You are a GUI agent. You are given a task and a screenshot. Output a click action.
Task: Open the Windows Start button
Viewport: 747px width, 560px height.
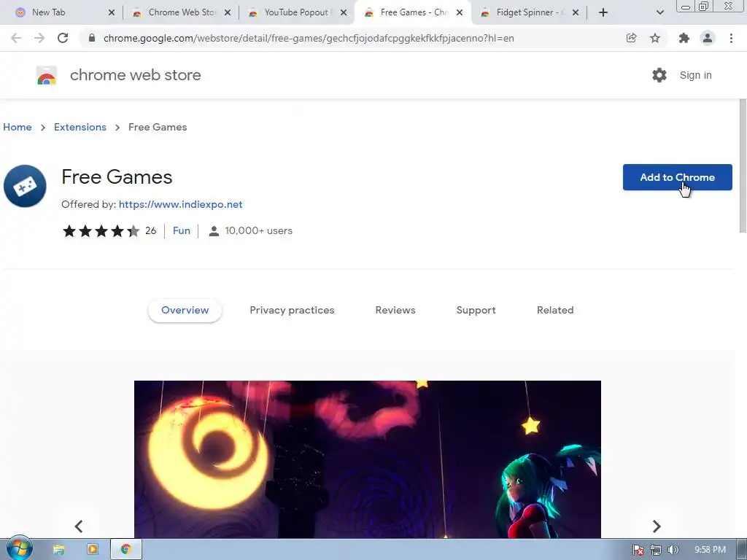coord(19,549)
